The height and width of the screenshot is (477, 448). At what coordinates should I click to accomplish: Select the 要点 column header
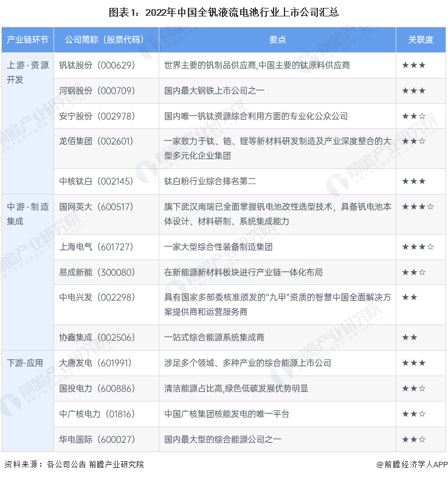coord(277,39)
